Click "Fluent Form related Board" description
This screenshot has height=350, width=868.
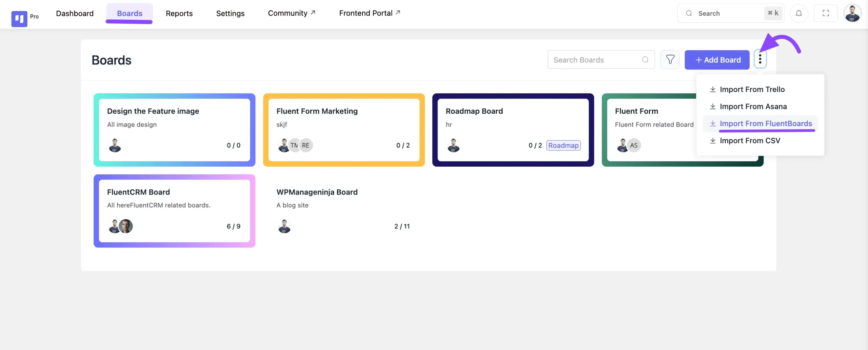coord(654,124)
